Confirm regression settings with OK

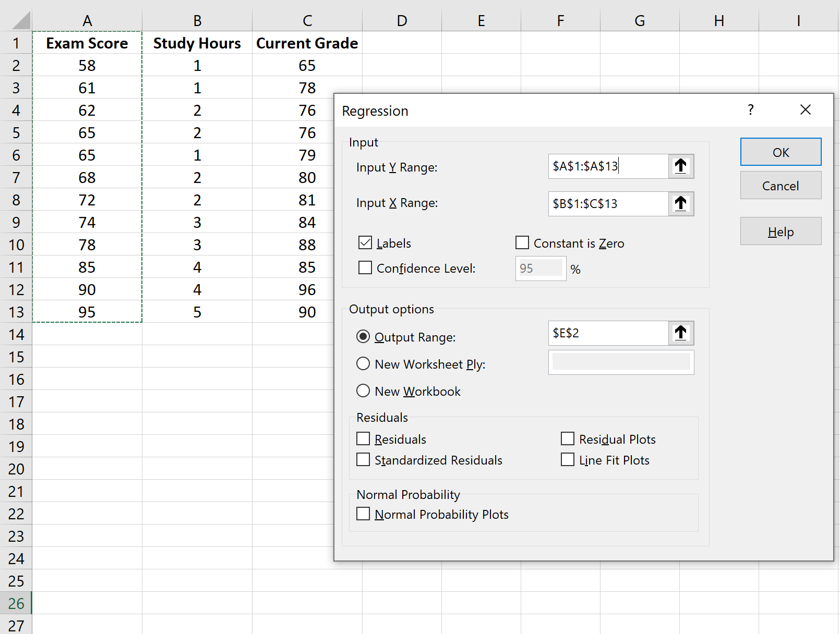coord(781,152)
